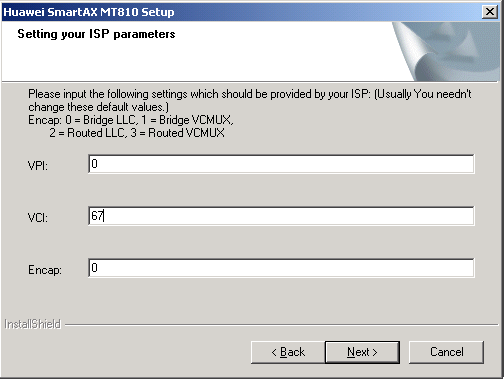
Task: Click the separator line beside InstallShield
Action: [282, 324]
